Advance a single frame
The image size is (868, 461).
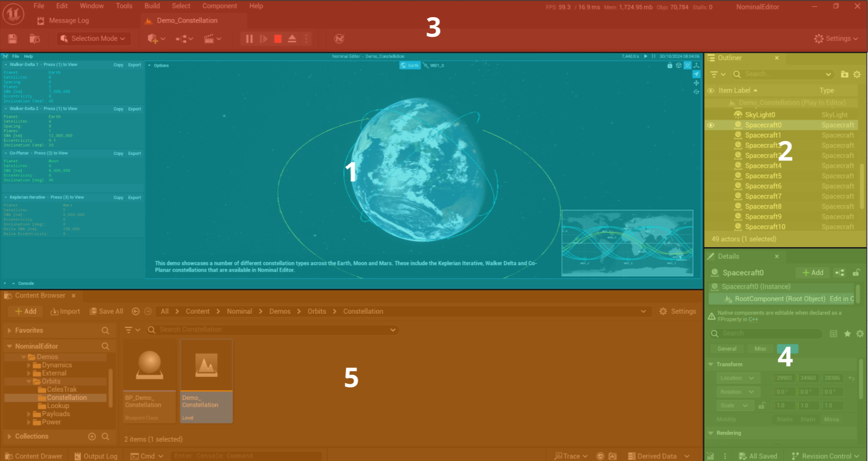pyautogui.click(x=263, y=39)
